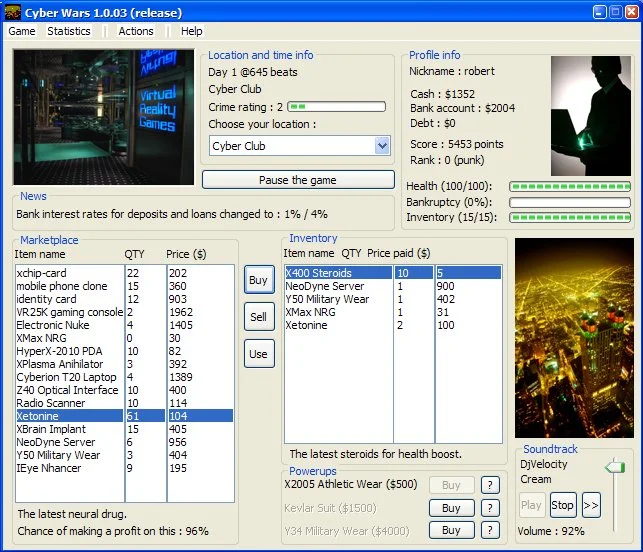Open the Statistics menu
The height and width of the screenshot is (552, 643).
[x=69, y=31]
